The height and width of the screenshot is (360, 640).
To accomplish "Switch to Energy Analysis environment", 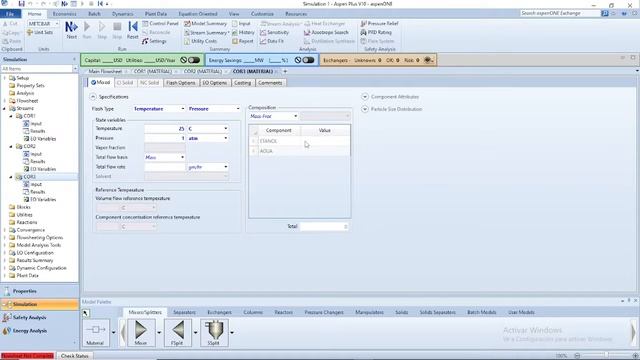I will tap(40, 331).
